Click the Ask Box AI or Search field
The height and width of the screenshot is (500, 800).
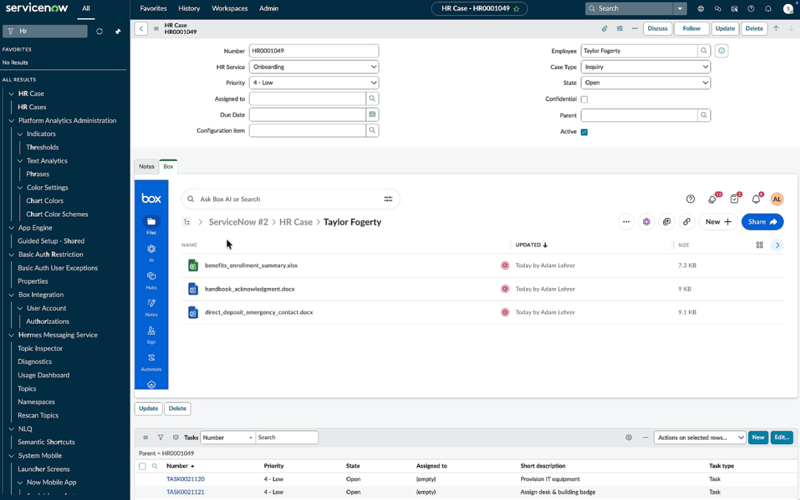point(290,199)
